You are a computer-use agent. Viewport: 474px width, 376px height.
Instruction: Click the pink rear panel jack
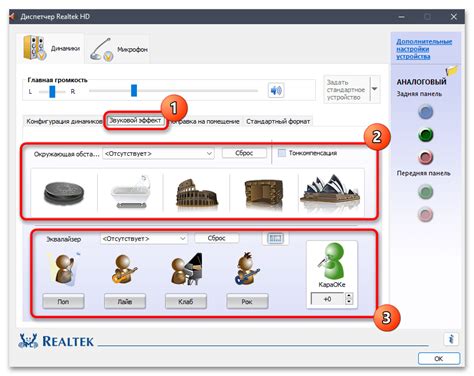[x=426, y=157]
